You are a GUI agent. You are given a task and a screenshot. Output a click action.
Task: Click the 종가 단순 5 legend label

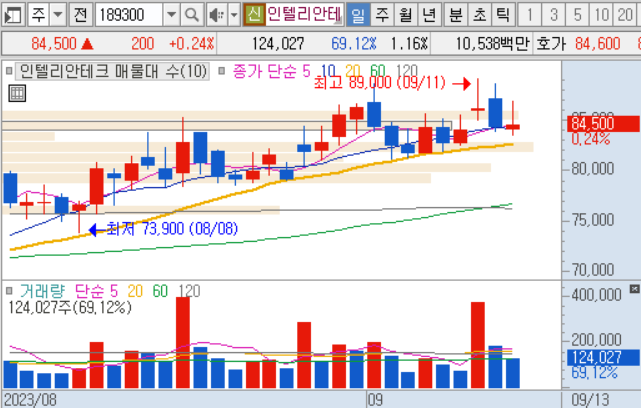[271, 72]
